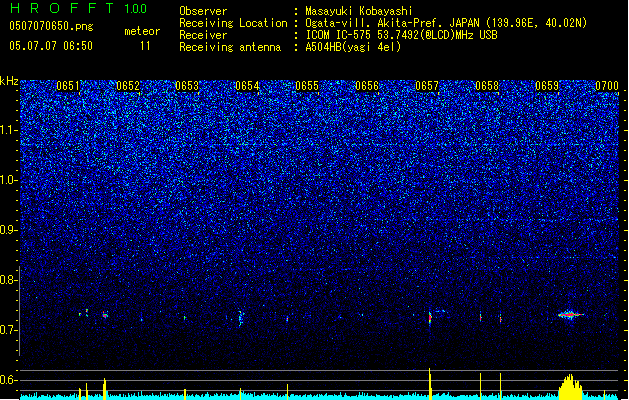Click the 0651 time marker
The height and width of the screenshot is (400, 629).
(68, 86)
